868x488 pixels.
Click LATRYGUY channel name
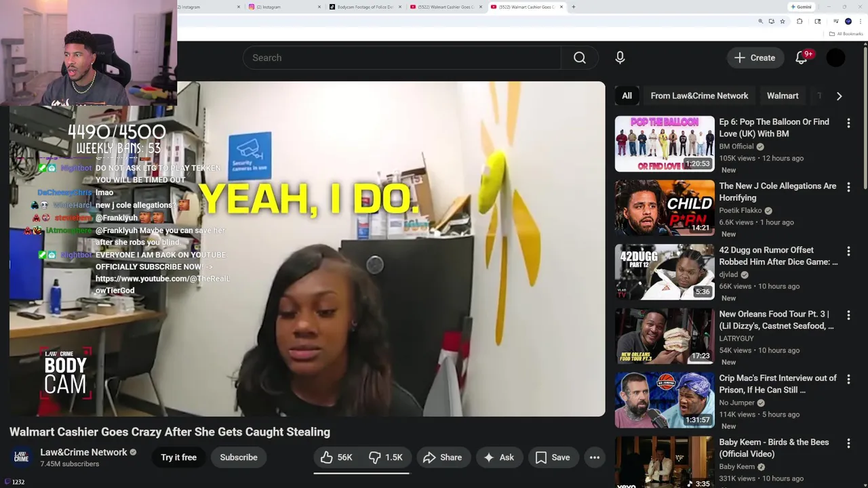[x=736, y=338]
